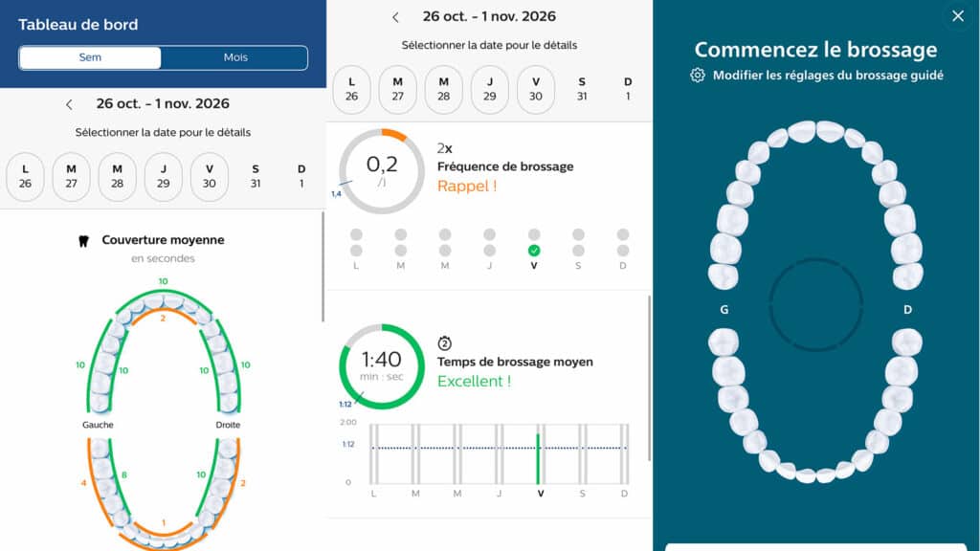The width and height of the screenshot is (980, 551).
Task: Click the stopwatch icon above Temps de brossage moyen
Action: click(444, 343)
